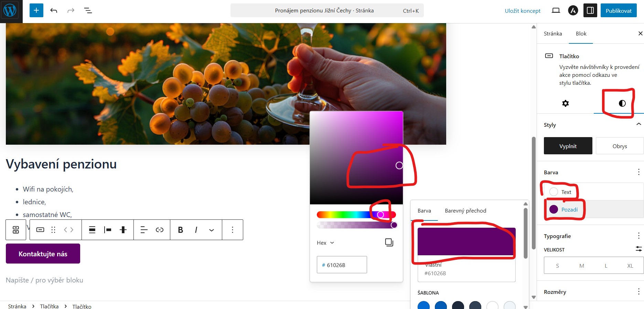Click the Publikovat button
Screen dimensions: 644x309
619,10
